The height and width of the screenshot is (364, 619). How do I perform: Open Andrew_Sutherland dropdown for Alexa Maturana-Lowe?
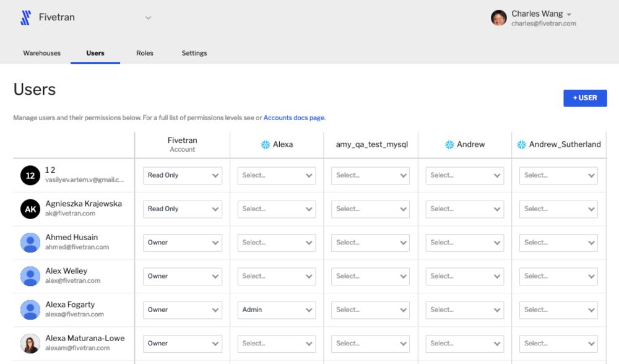[558, 343]
